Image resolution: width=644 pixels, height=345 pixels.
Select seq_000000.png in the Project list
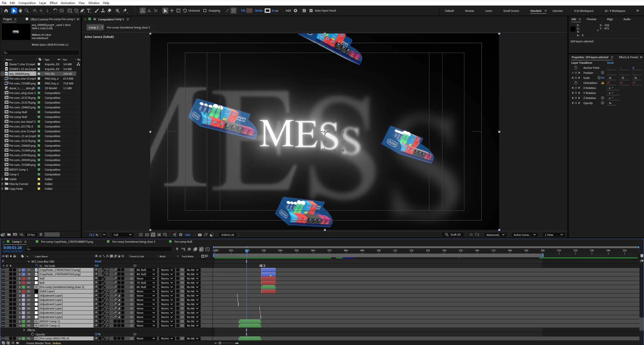19,74
